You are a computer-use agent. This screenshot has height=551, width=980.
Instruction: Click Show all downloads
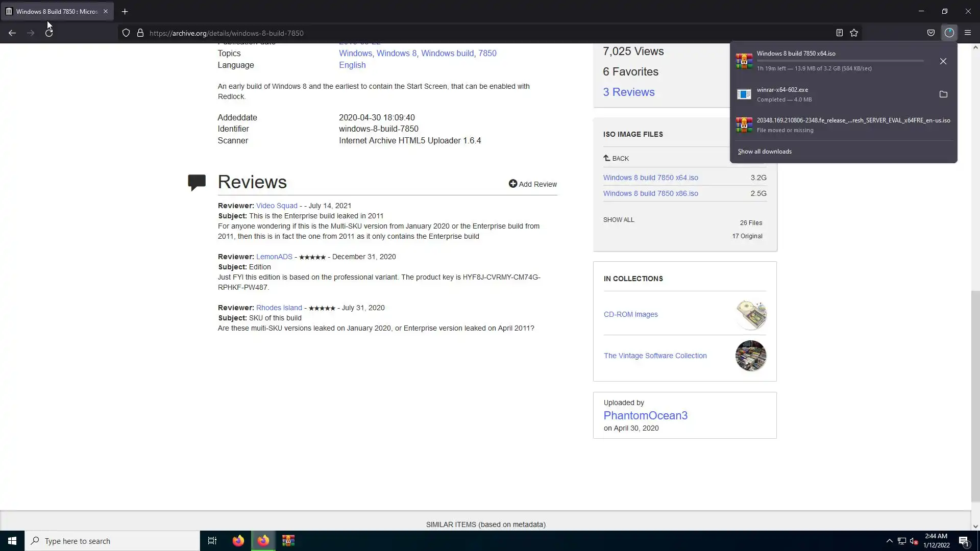tap(764, 152)
